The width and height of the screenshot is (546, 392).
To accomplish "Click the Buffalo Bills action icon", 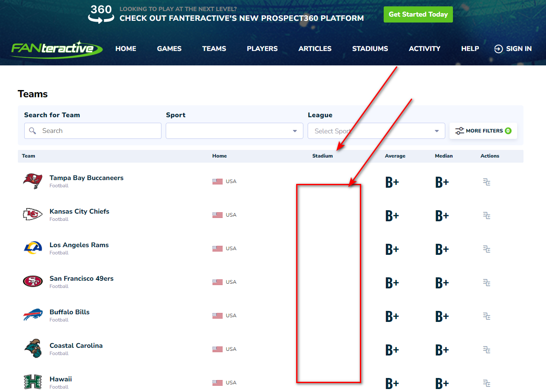I will tap(487, 316).
